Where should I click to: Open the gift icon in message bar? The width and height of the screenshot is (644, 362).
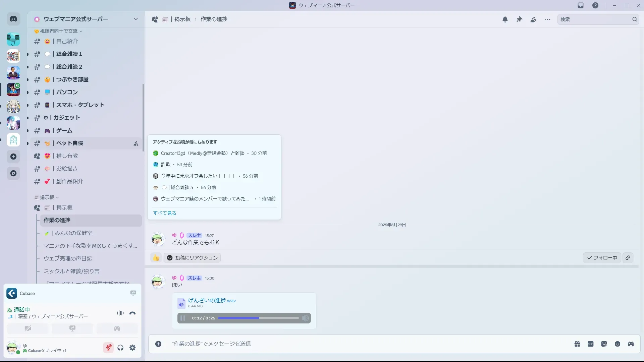tap(577, 344)
